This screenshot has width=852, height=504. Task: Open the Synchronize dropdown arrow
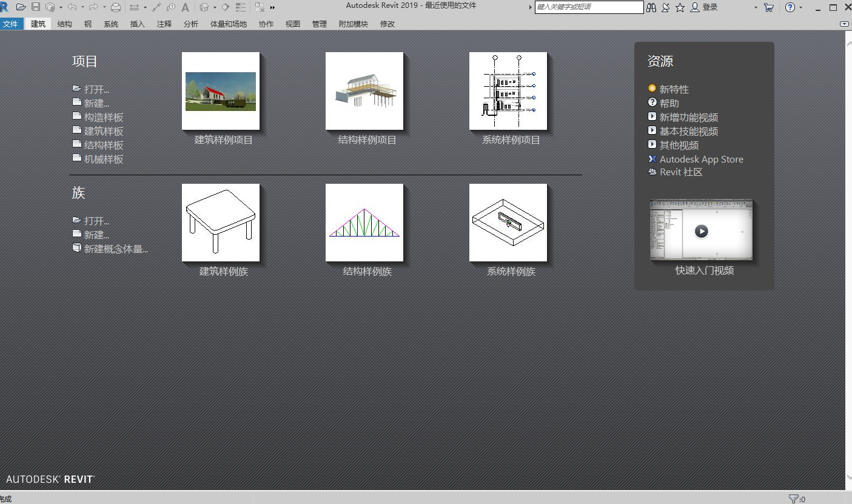coord(61,7)
